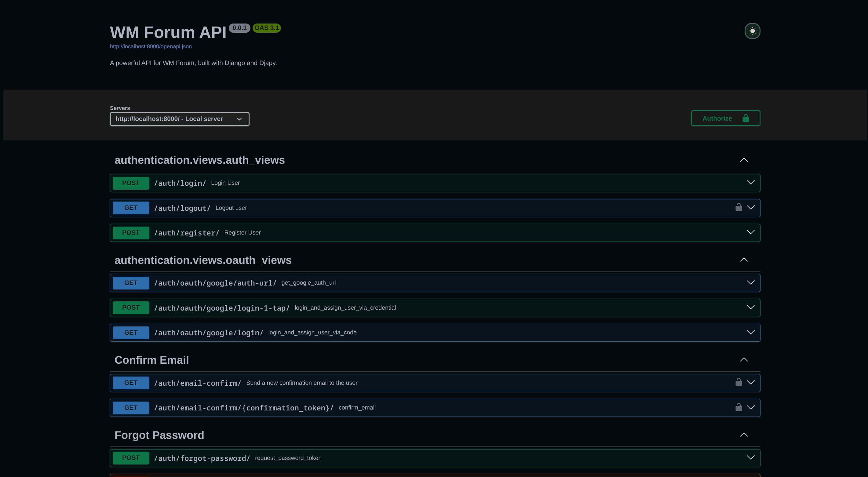The image size is (868, 477).
Task: Click the GET badge for get_google_auth_url
Action: coord(131,283)
